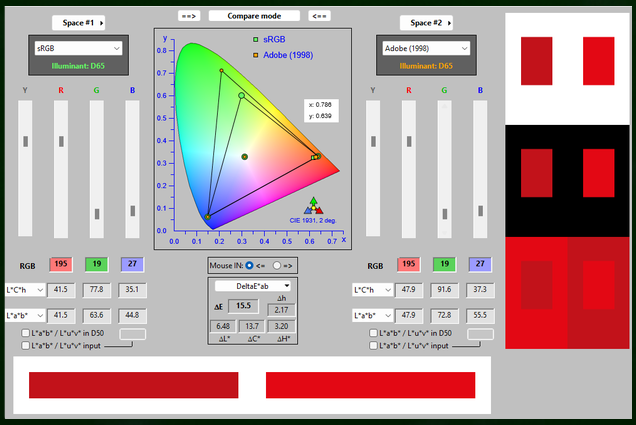The image size is (636, 425).
Task: Click Space #2 G slider handle
Action: (x=445, y=214)
